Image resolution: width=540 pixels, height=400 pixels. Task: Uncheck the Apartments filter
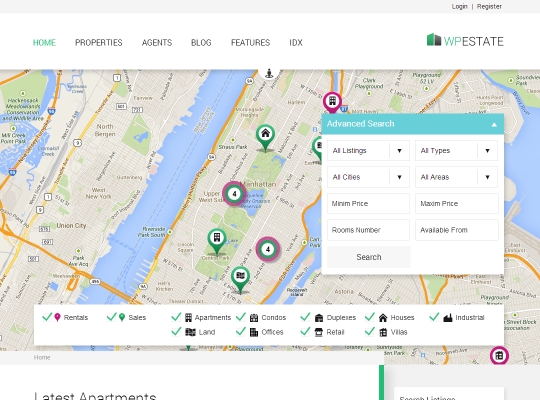pyautogui.click(x=176, y=317)
